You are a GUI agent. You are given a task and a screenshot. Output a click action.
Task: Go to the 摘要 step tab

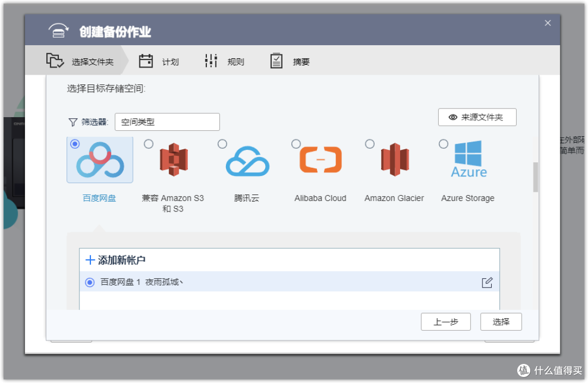(290, 61)
